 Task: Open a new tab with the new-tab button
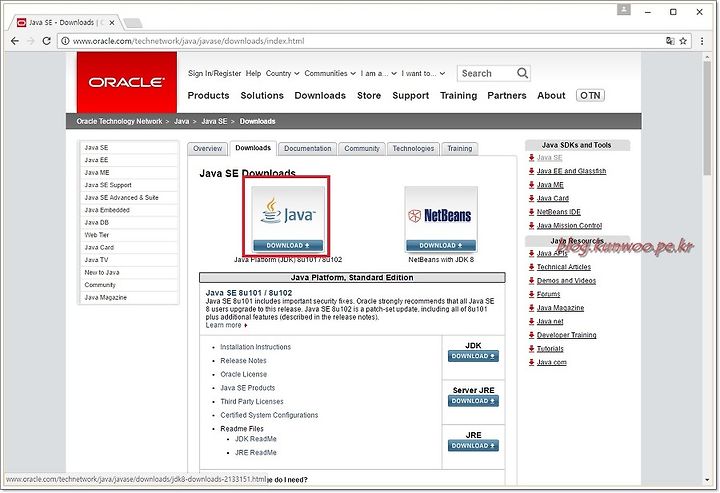point(133,22)
